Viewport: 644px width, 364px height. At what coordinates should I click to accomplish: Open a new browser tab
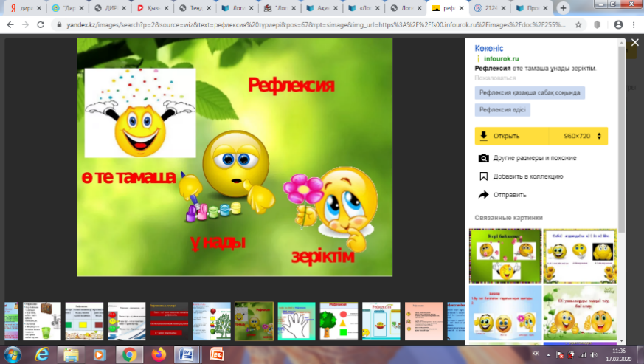(563, 8)
